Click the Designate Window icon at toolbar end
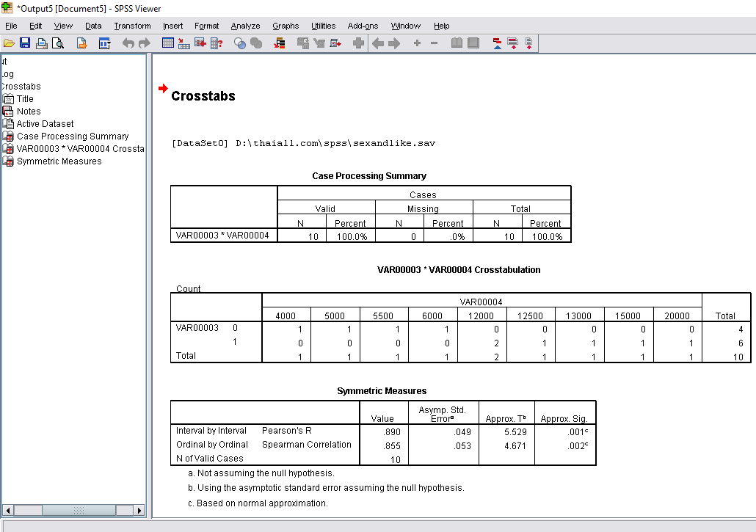Screen dimensions: 756x532 tap(528, 43)
